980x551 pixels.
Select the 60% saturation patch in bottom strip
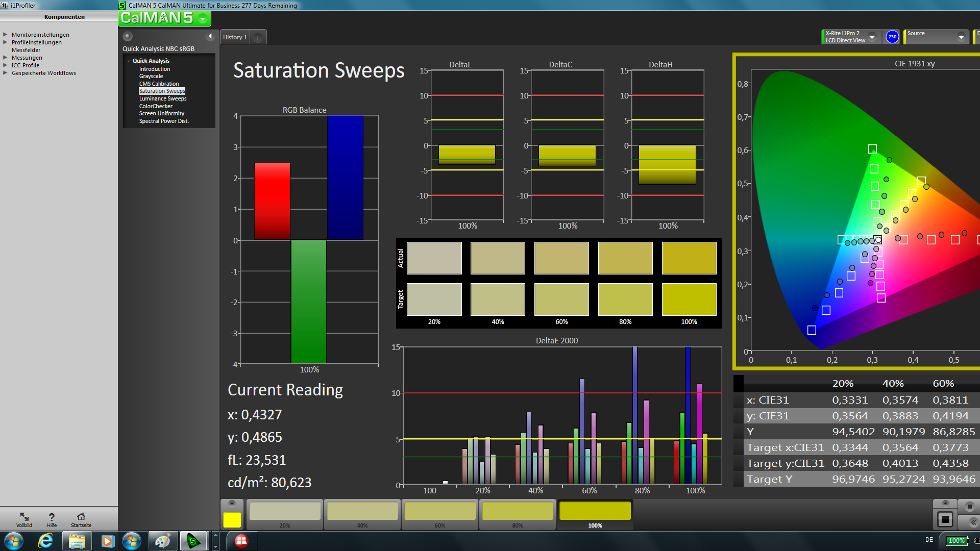(x=440, y=514)
